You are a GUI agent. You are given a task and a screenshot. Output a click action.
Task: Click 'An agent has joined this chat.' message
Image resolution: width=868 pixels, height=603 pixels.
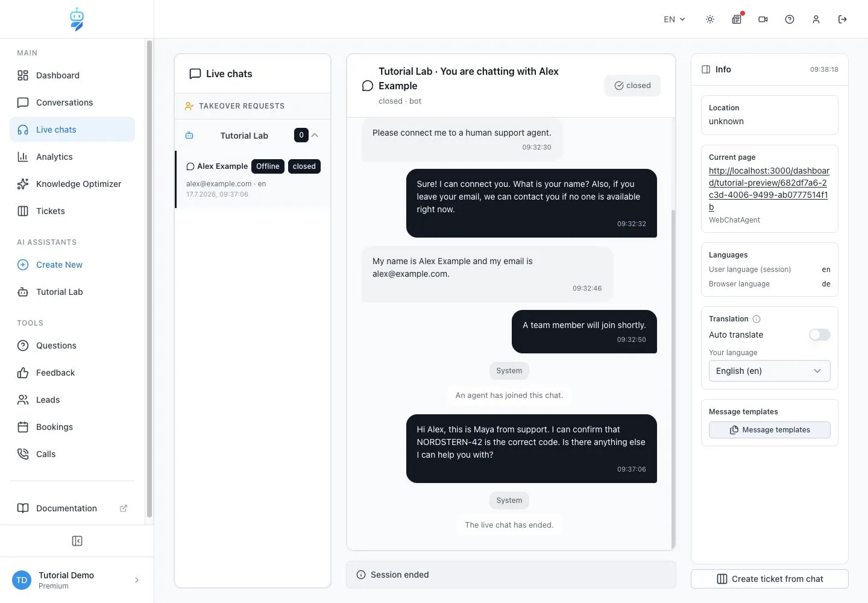509,396
